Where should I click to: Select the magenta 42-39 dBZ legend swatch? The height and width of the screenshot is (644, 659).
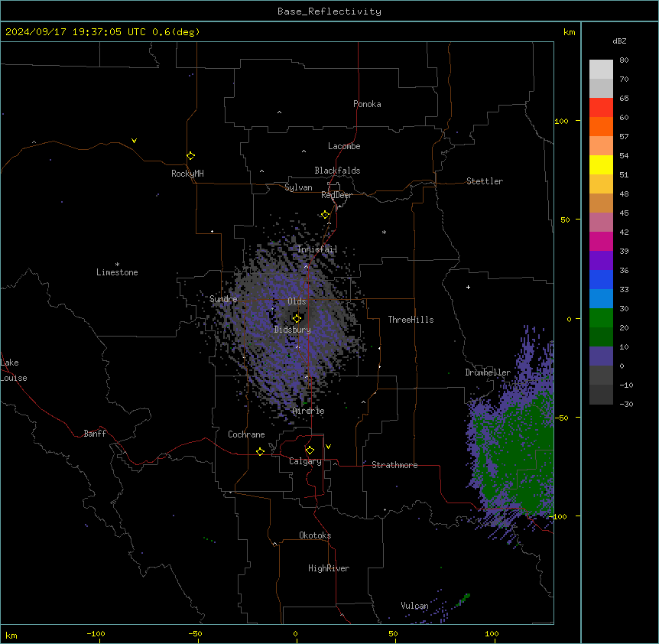point(601,241)
